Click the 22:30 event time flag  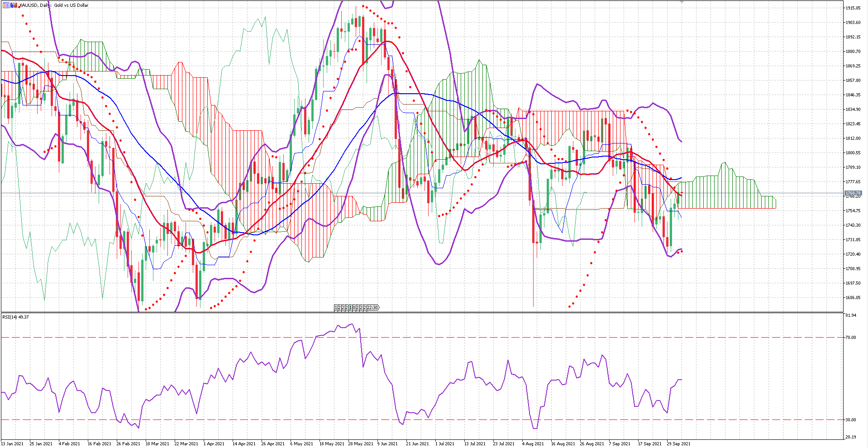coord(372,308)
